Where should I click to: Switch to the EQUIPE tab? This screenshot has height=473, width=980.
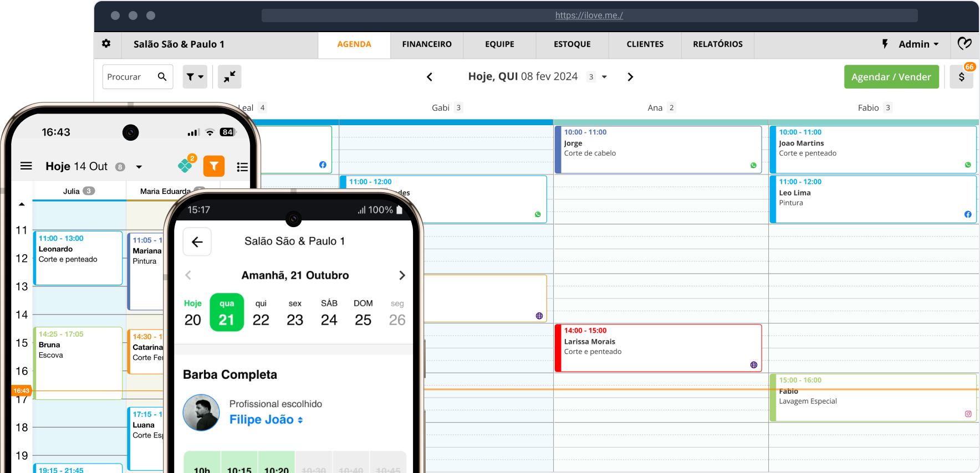(x=499, y=44)
